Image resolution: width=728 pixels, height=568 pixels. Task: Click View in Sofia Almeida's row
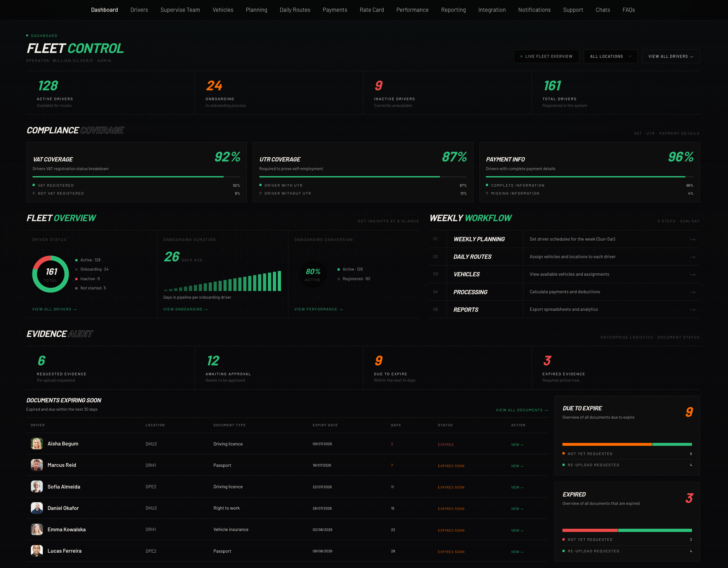(517, 487)
